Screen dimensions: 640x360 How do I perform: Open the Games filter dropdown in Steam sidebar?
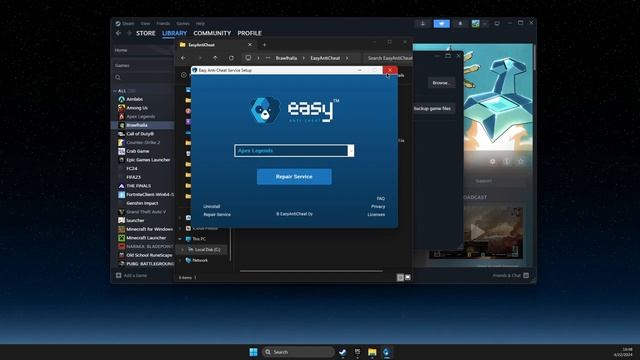122,65
